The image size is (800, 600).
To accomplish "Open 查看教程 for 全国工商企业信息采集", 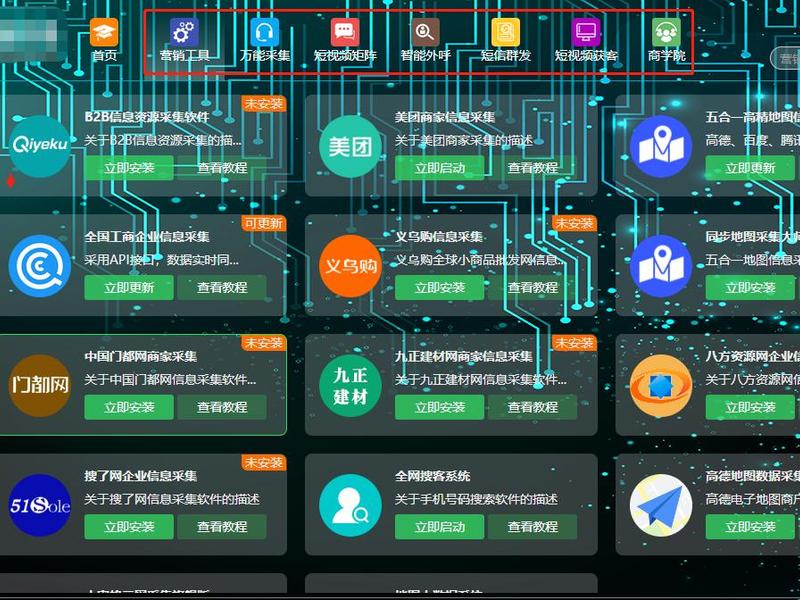I will (x=222, y=288).
